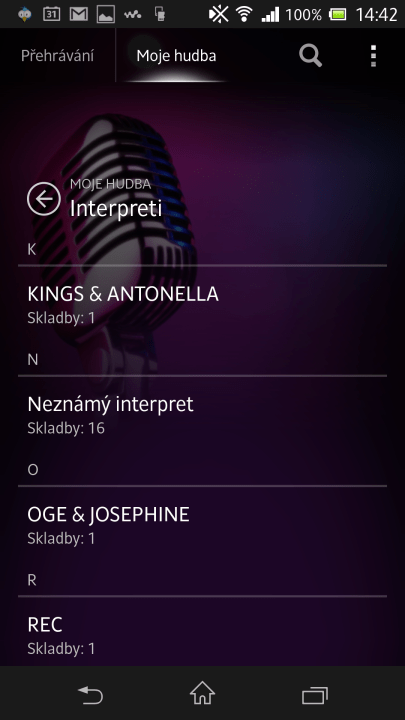
Task: Open the three-dot overflow menu
Action: [x=373, y=56]
